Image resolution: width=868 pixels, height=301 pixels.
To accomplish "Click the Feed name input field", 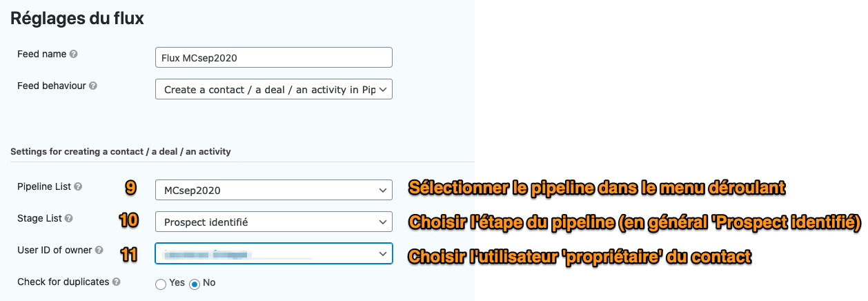I will point(274,57).
